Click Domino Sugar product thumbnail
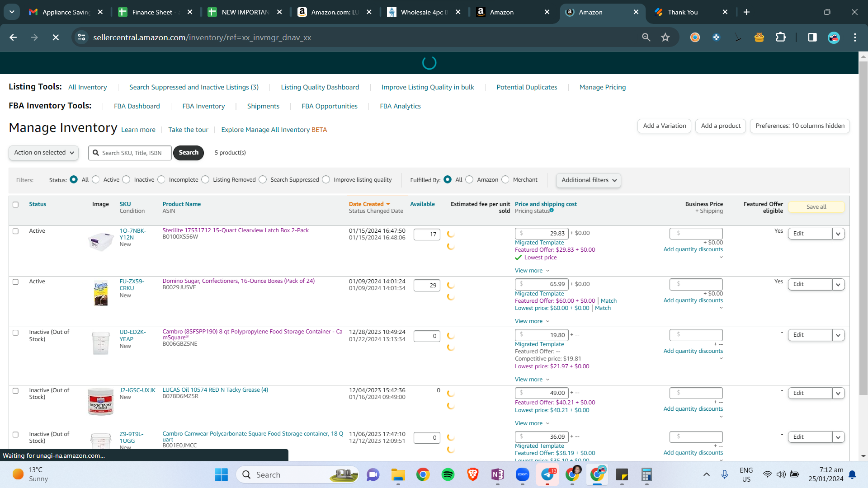 pos(101,294)
